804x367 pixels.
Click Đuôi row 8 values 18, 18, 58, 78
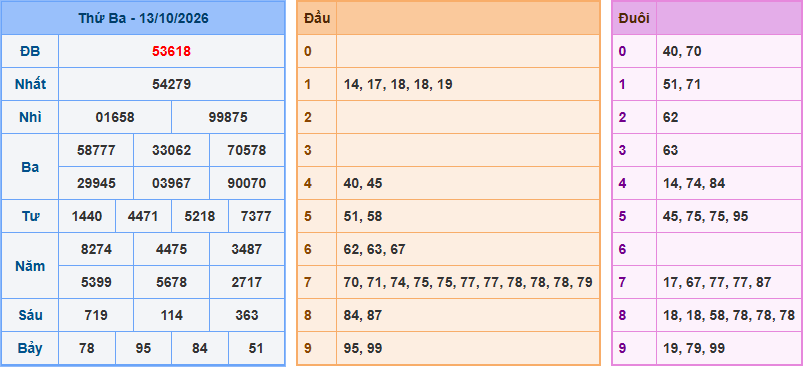pos(729,315)
